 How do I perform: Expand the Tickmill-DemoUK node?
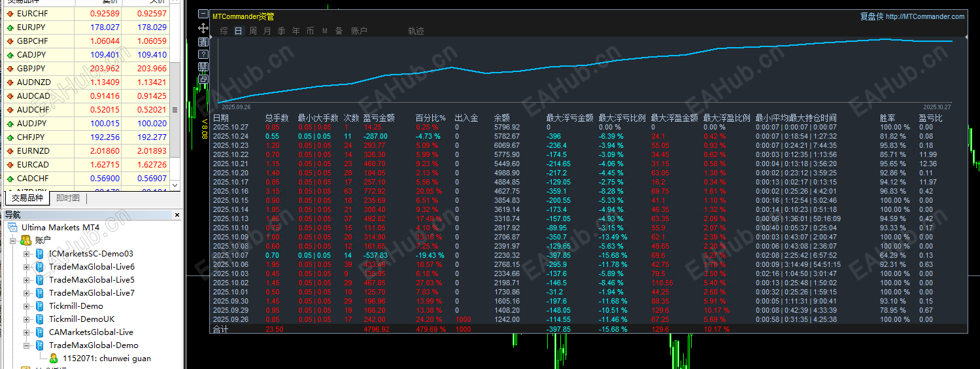[27, 319]
